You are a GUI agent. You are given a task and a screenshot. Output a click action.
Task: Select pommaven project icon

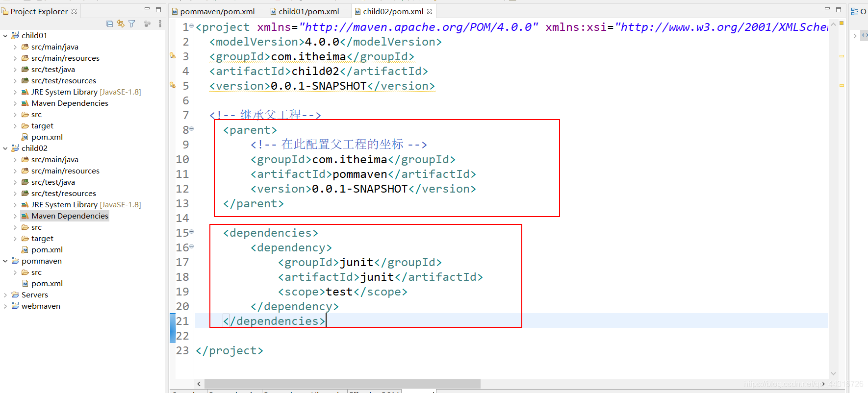15,261
